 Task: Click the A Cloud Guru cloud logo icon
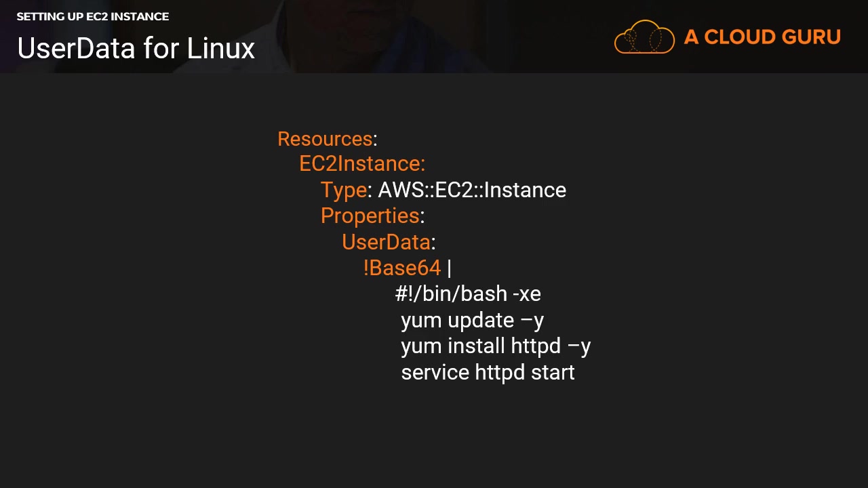click(644, 37)
